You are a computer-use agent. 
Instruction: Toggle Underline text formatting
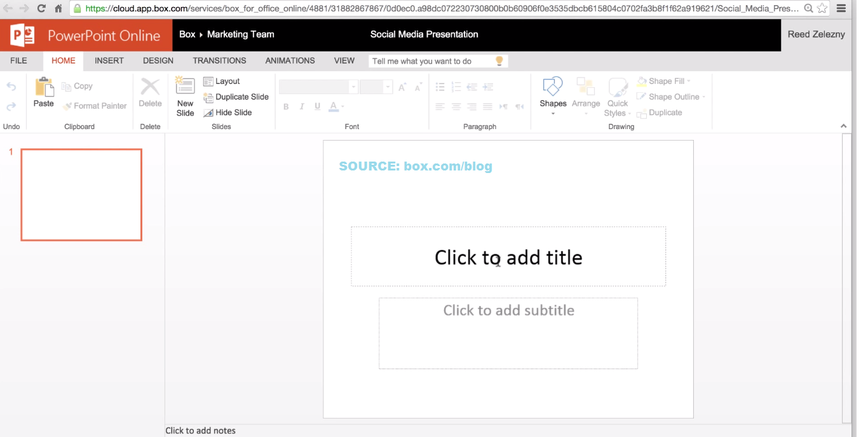(x=318, y=107)
